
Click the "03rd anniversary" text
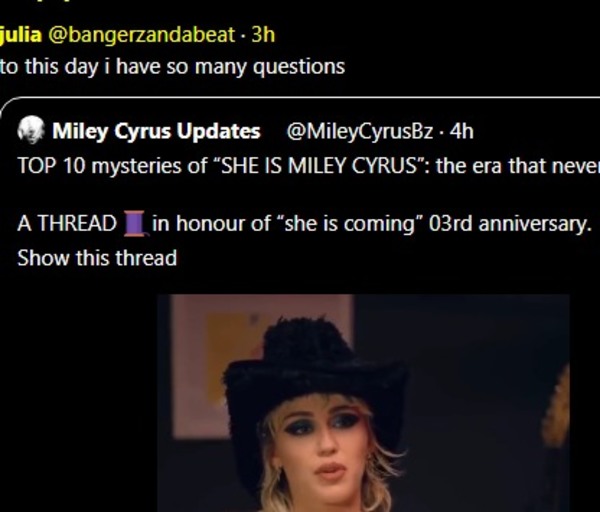(x=508, y=223)
